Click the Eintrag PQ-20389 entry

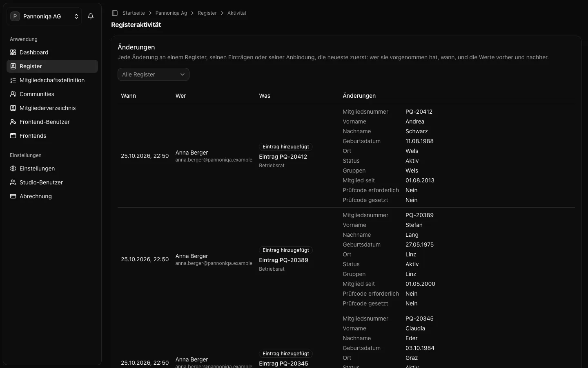283,260
